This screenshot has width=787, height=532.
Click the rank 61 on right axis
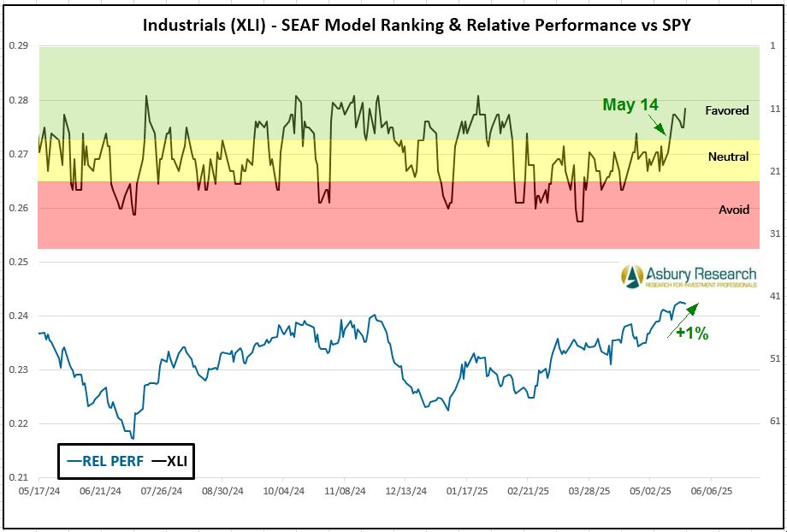point(773,421)
